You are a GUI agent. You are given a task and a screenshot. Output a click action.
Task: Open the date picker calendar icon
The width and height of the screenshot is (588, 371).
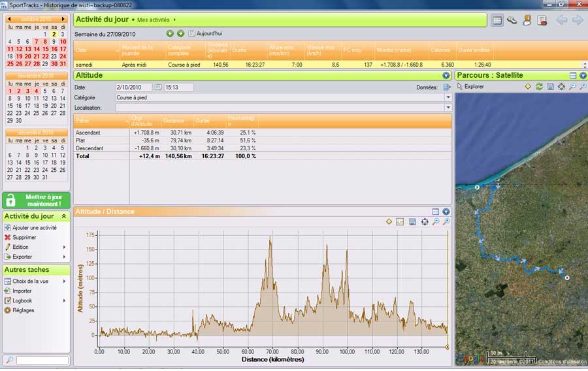[158, 88]
